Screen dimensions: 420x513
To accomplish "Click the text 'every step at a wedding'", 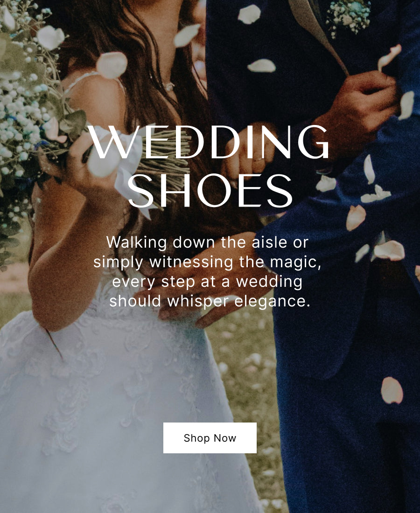I will (x=207, y=282).
